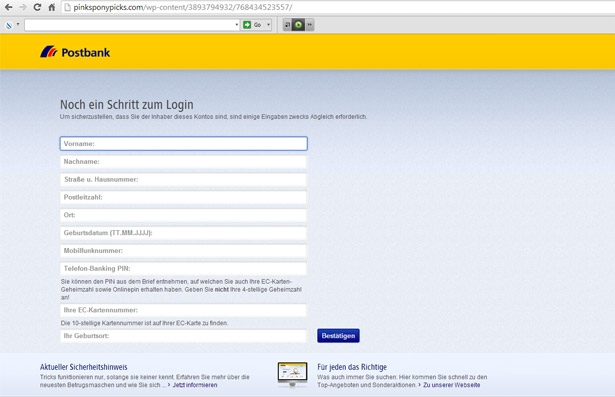Image resolution: width=615 pixels, height=397 pixels.
Task: Open the browser home page icon
Action: pyautogui.click(x=52, y=7)
